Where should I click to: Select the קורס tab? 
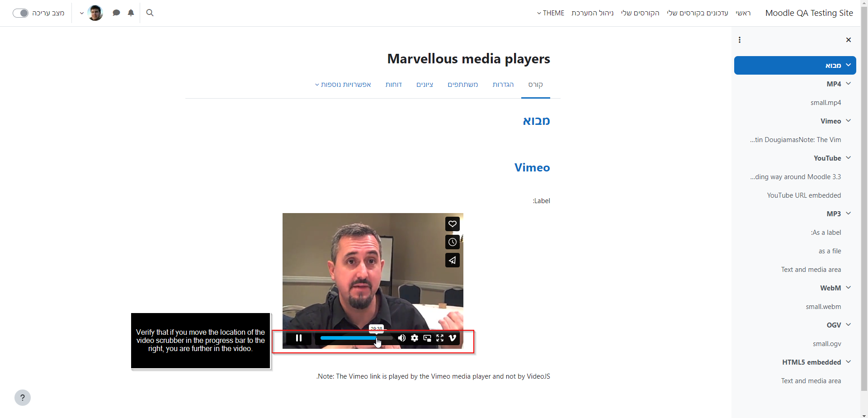536,85
